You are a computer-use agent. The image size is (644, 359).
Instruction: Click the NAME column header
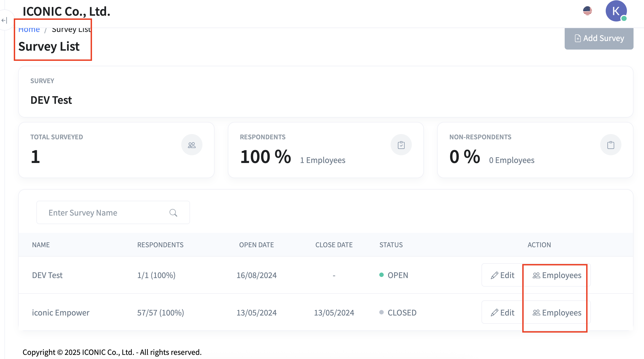(x=41, y=245)
